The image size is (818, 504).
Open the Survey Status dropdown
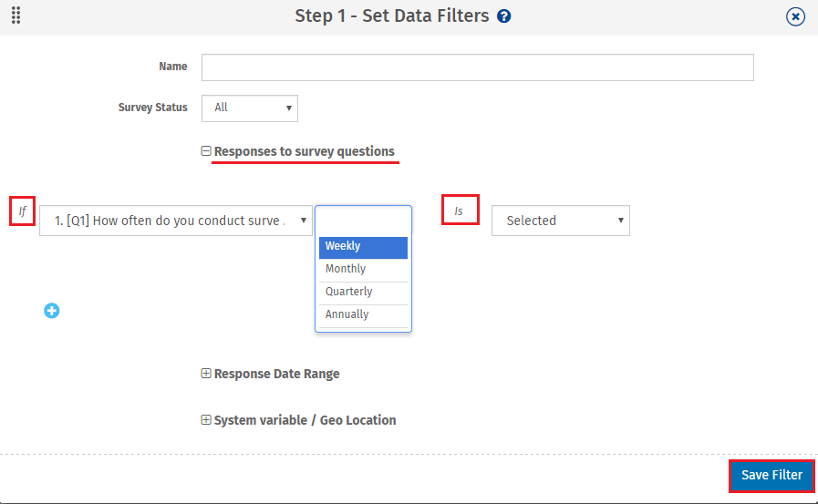pos(249,108)
